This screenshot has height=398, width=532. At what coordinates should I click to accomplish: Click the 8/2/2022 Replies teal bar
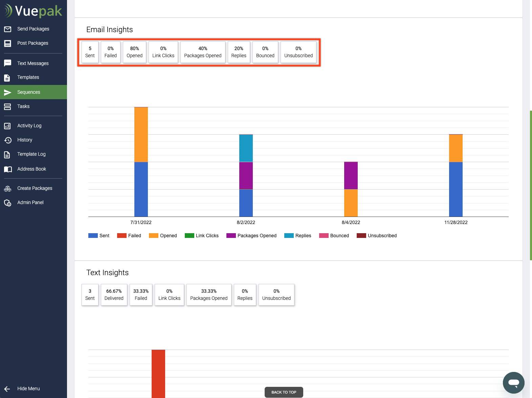click(x=246, y=148)
